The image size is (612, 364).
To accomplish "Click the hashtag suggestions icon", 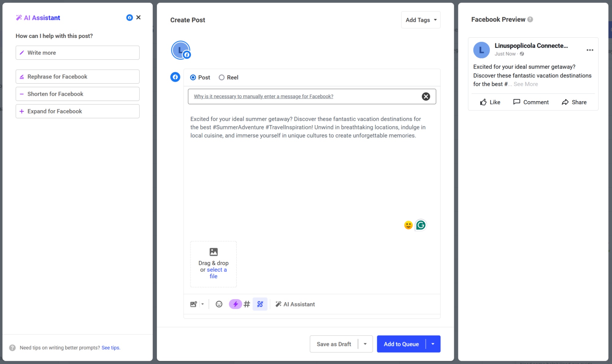I will point(247,304).
